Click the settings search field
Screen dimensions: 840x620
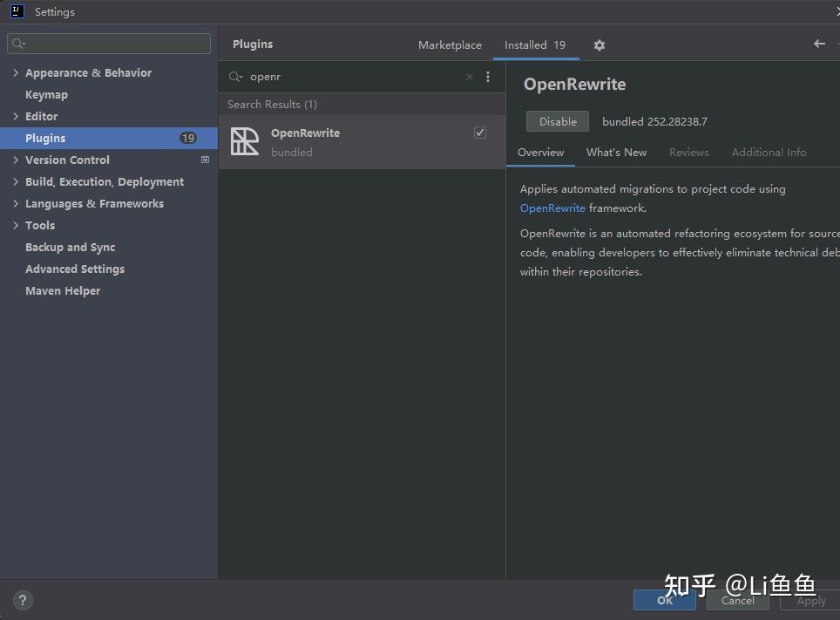(x=108, y=43)
